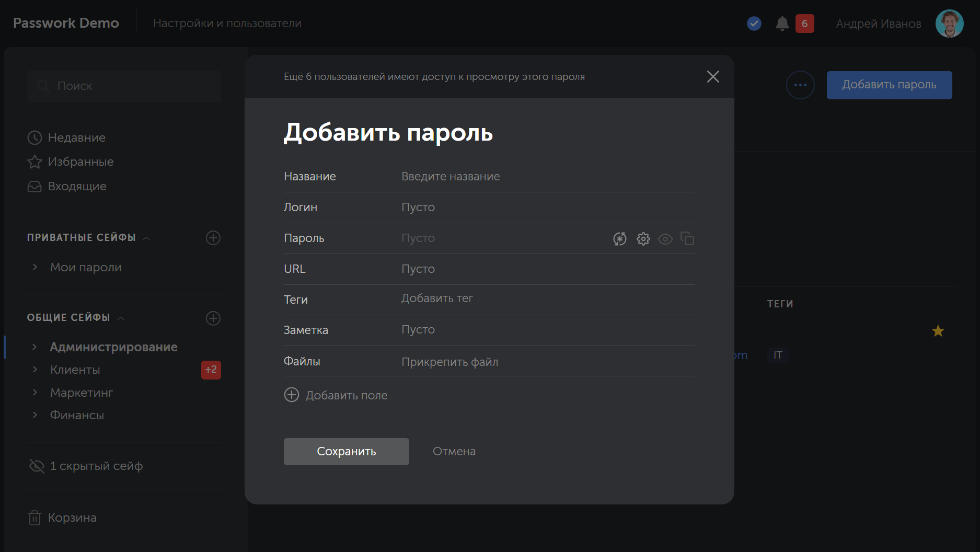Copy password with the copy icon
The width and height of the screenshot is (980, 552).
(687, 239)
